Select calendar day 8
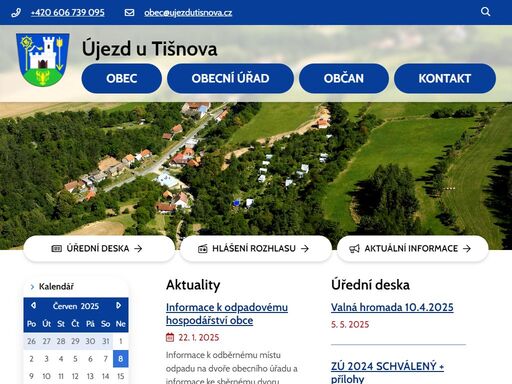This screenshot has width=512, height=384. [x=121, y=359]
